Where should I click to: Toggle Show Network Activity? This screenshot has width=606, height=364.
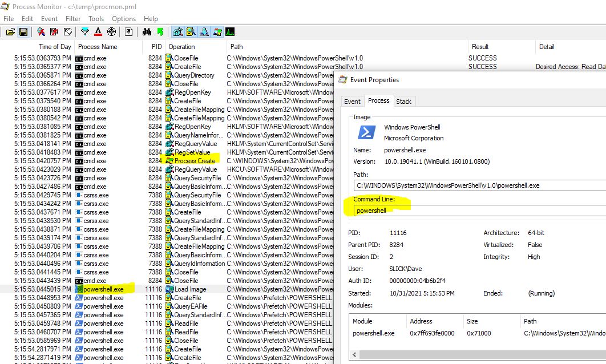click(204, 32)
